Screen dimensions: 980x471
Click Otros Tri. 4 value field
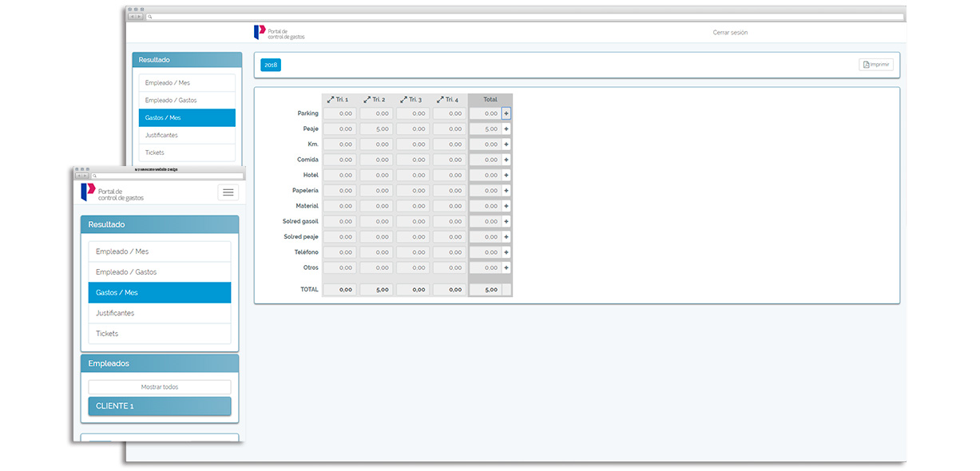coord(449,267)
